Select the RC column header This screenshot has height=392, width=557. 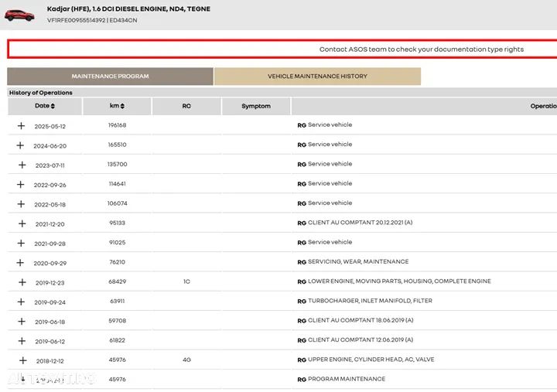pos(186,106)
